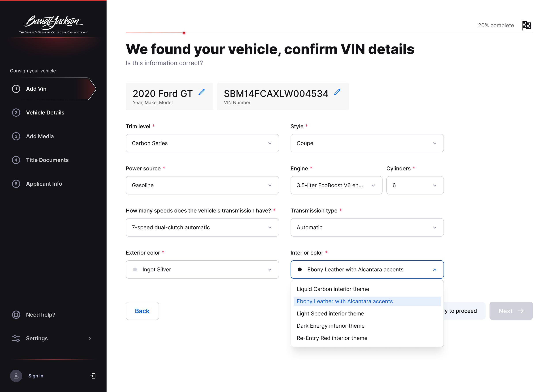Edit the 2020 Ford GT year/make/model
The height and width of the screenshot is (392, 552).
202,92
